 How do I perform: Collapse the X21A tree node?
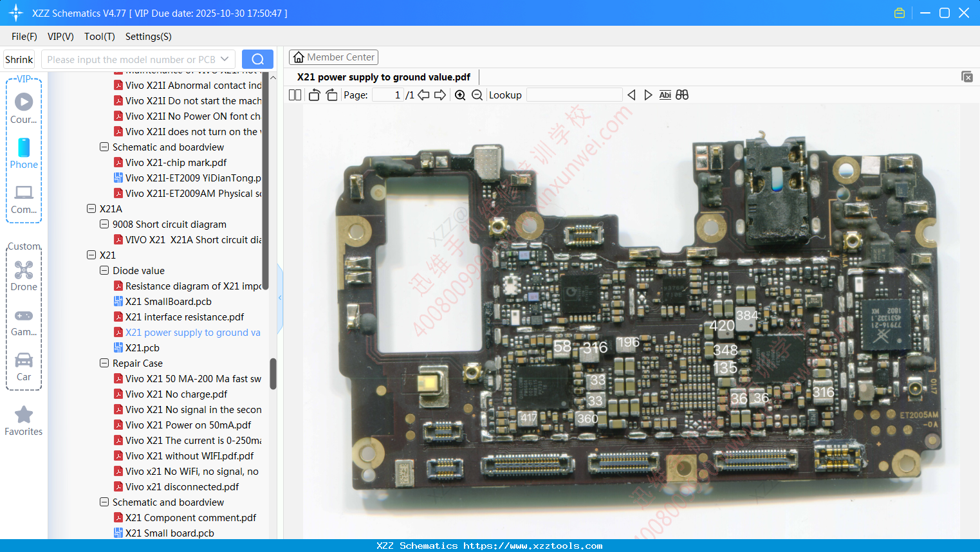[91, 208]
